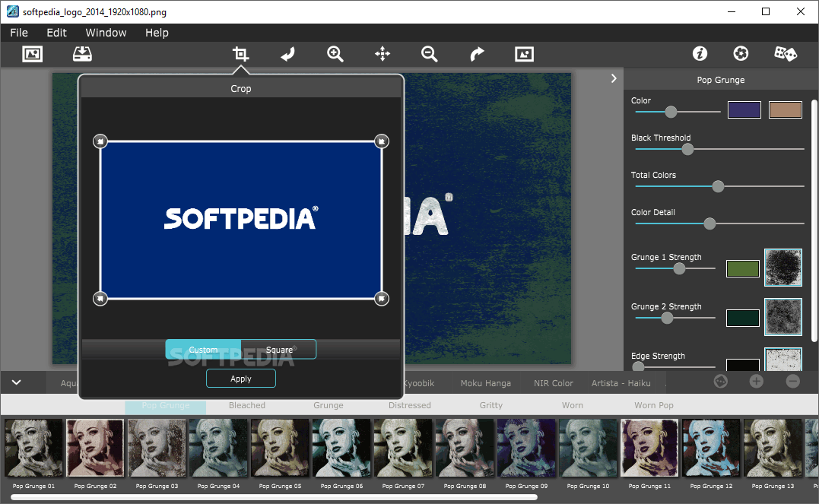The width and height of the screenshot is (819, 504).
Task: Click the save image icon
Action: click(82, 54)
